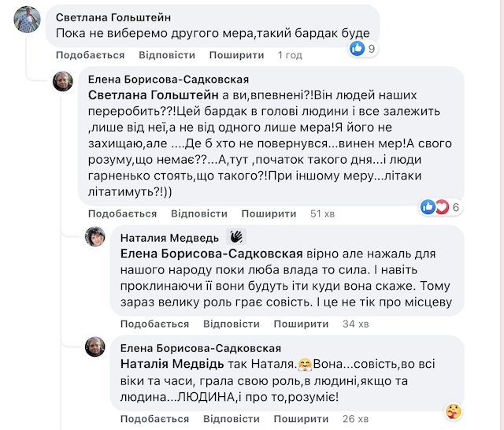Click Відповісти under the 51 хв comment
Screen dimensions: 504x430
(199, 213)
